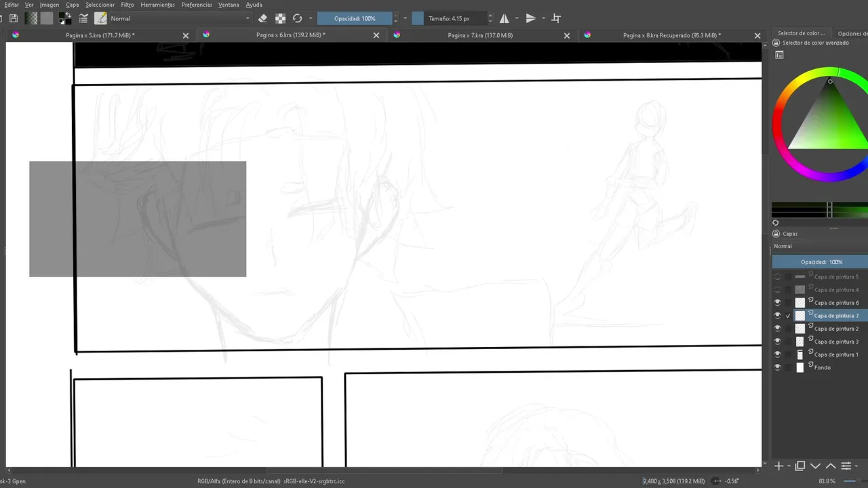Open the Preferencias menu
Image resolution: width=868 pixels, height=488 pixels.
tap(197, 5)
